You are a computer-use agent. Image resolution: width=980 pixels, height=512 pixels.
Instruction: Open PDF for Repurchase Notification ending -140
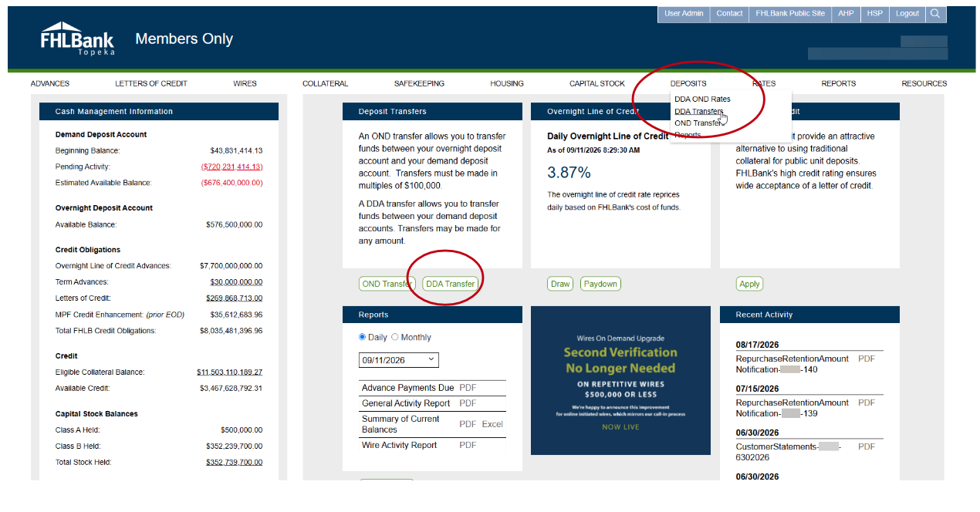(x=867, y=359)
